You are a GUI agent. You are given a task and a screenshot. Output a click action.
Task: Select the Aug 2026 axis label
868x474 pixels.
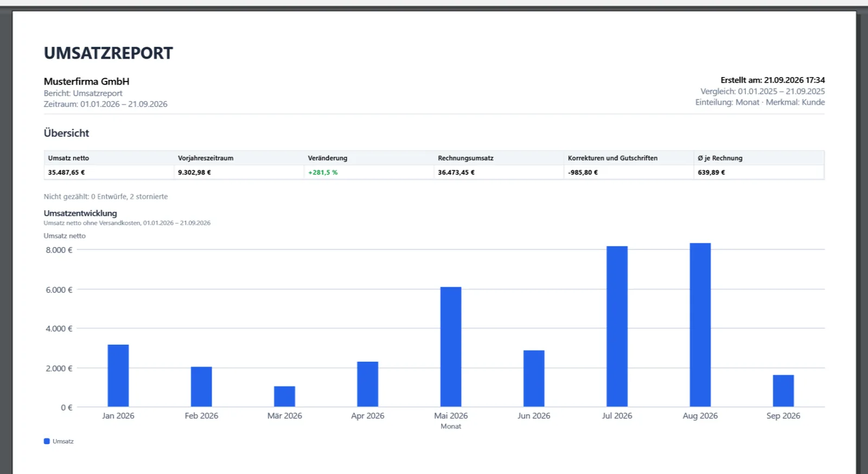coord(700,416)
